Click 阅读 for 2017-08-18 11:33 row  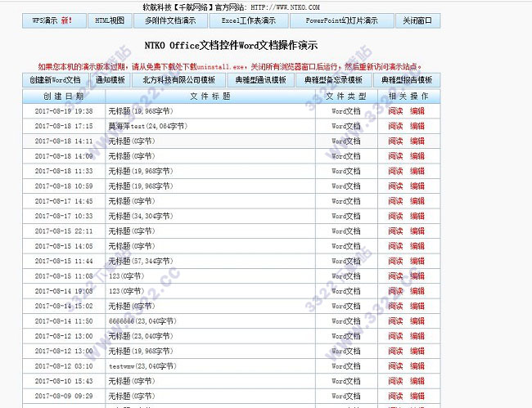coord(395,171)
